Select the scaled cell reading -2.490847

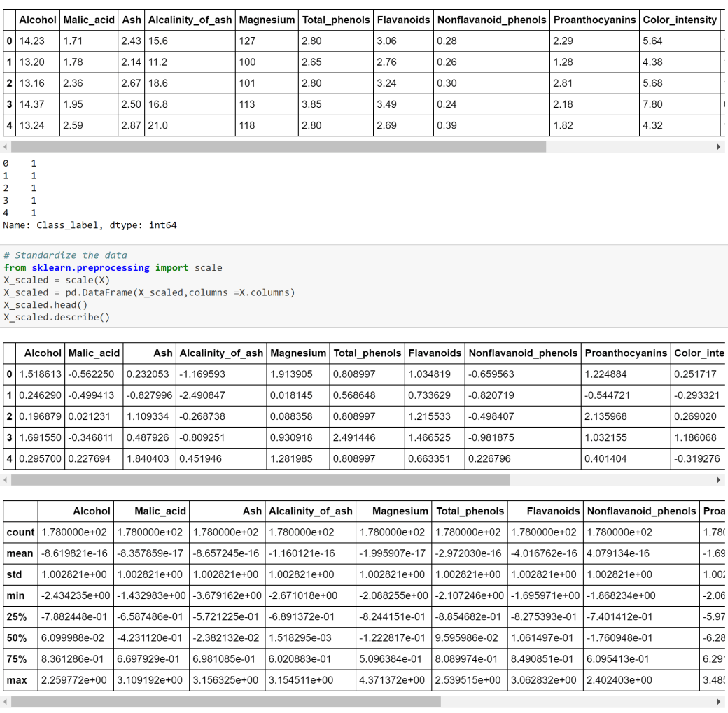pos(221,395)
